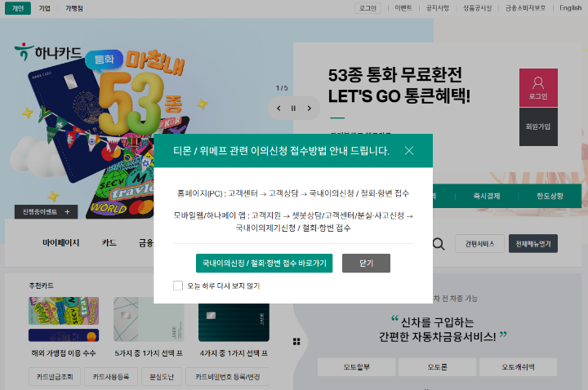Advance to next banner slide arrow
Image resolution: width=588 pixels, height=390 pixels.
[x=309, y=109]
